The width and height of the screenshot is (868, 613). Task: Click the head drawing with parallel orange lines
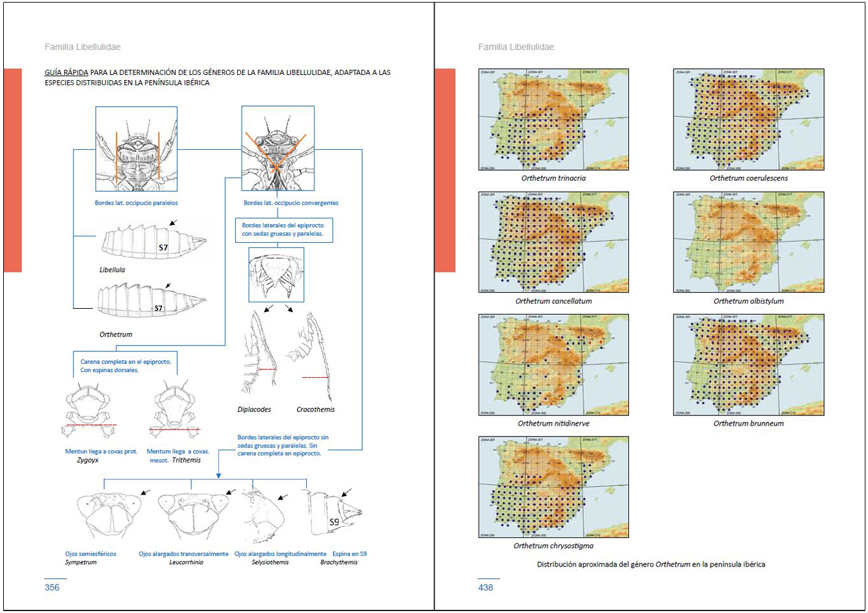click(137, 149)
